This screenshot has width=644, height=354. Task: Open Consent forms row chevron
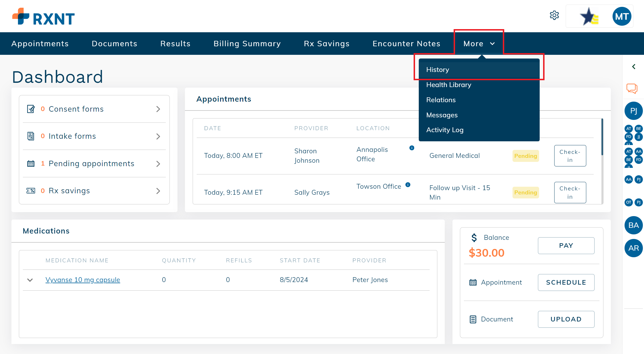[x=158, y=109]
